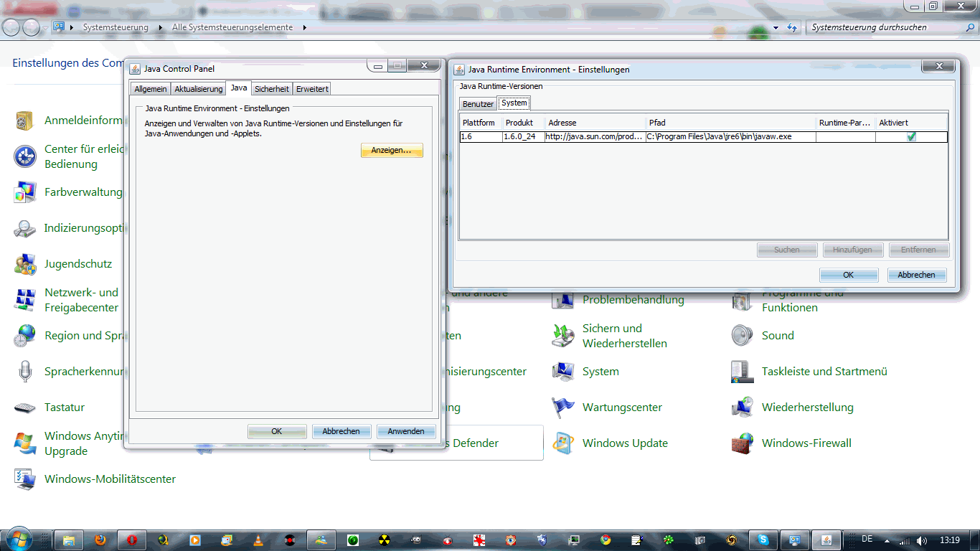Open Jugendschutz icon
This screenshot has width=980, height=551.
tap(25, 264)
